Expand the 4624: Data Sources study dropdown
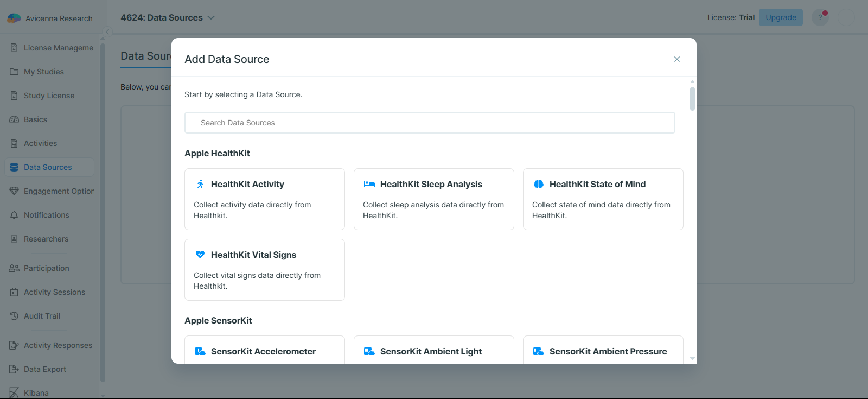Image resolution: width=868 pixels, height=399 pixels. point(211,18)
